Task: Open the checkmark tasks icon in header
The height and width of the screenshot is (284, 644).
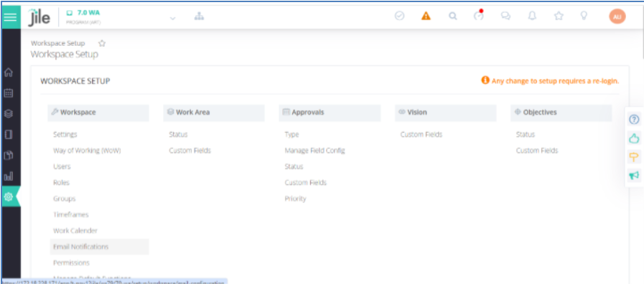Action: pyautogui.click(x=399, y=16)
